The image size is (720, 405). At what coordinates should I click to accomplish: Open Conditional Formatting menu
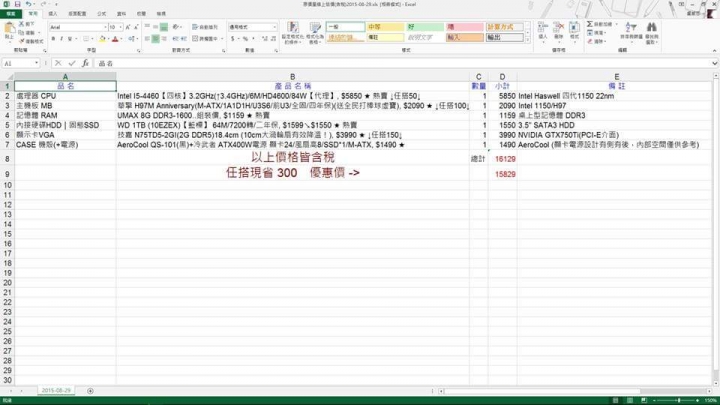pyautogui.click(x=292, y=33)
